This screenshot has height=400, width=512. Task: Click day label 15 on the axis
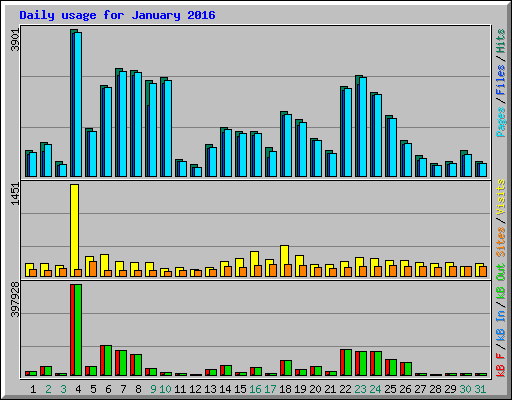(240, 389)
